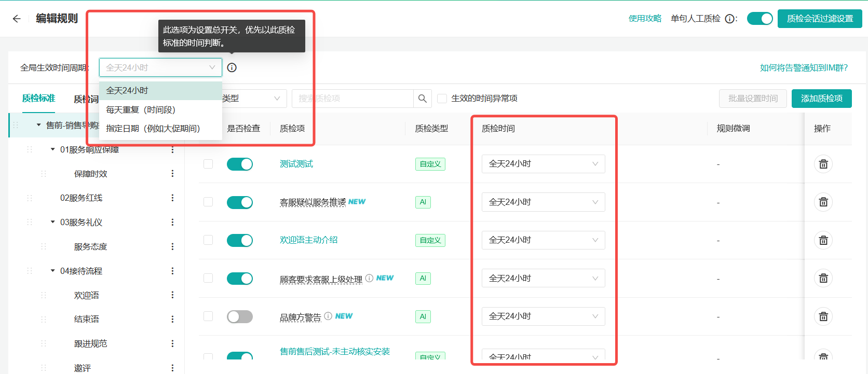Click the info icon next to 单句人工质检
The height and width of the screenshot is (374, 868).
click(729, 19)
